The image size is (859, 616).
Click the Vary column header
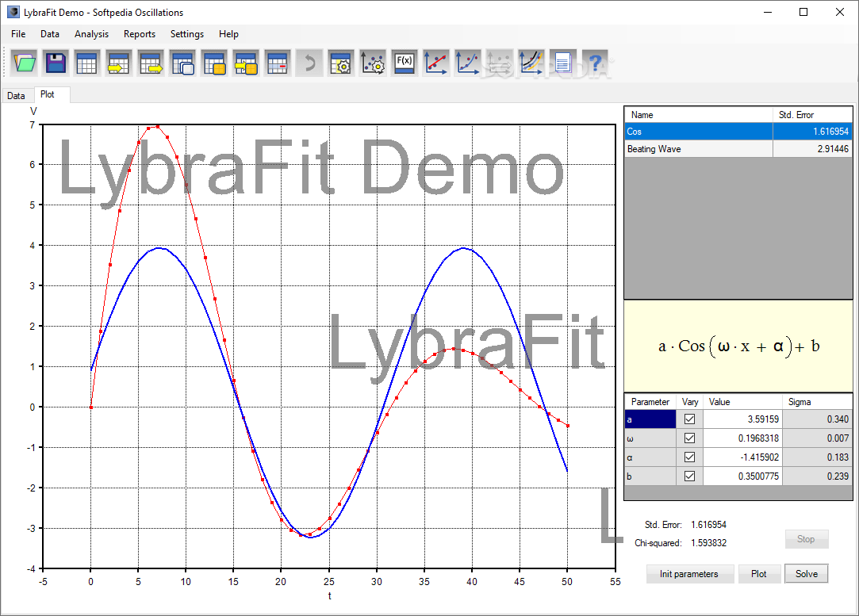tap(690, 402)
